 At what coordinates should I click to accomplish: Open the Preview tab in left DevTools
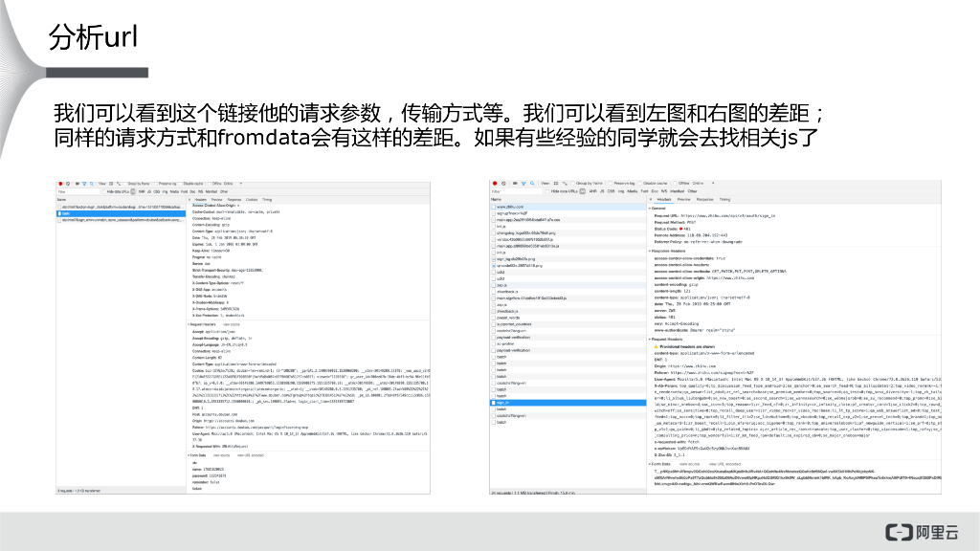point(216,200)
